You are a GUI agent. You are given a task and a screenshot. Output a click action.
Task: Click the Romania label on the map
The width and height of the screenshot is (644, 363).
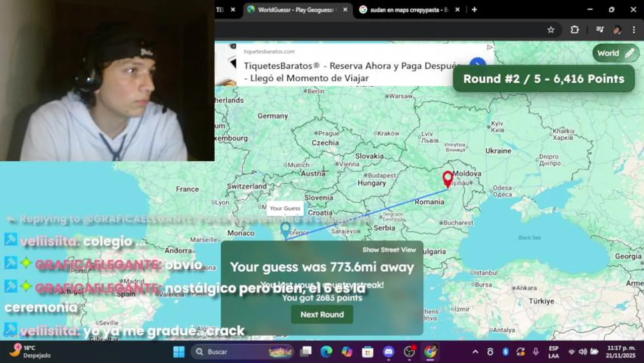[429, 202]
